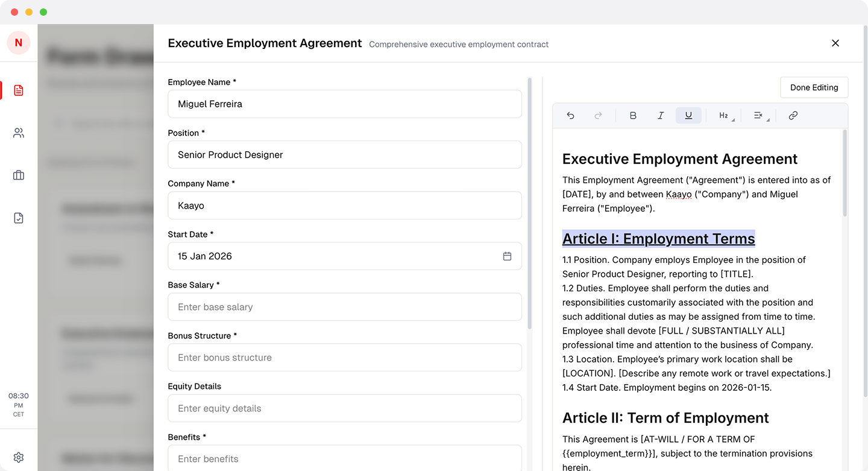
Task: Open the list formatting dropdown
Action: pyautogui.click(x=758, y=115)
